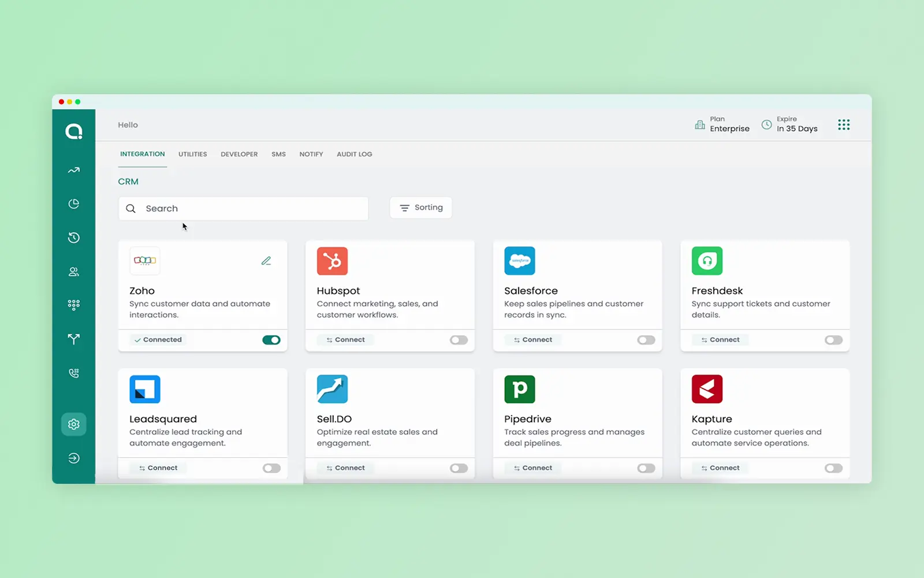Viewport: 924px width, 578px height.
Task: Click the logout arrow icon in sidebar
Action: pyautogui.click(x=73, y=458)
